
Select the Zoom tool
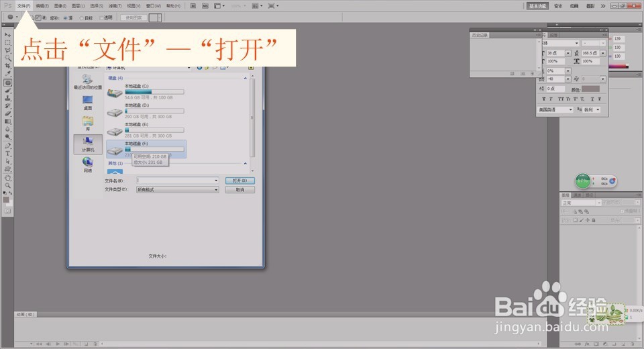point(7,186)
